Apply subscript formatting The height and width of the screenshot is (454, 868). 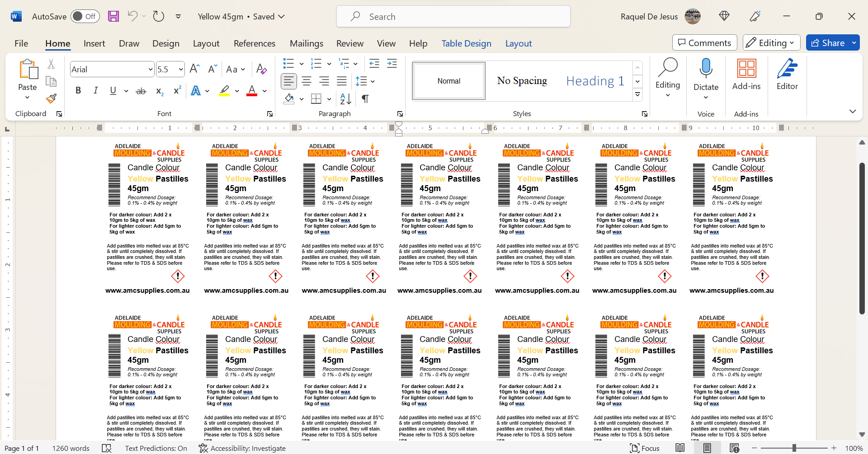(160, 91)
